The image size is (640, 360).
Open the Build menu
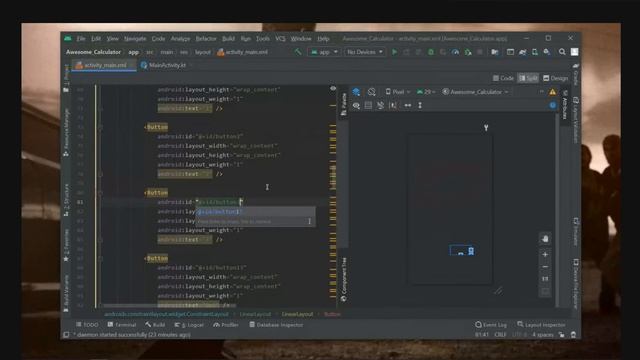(x=228, y=39)
